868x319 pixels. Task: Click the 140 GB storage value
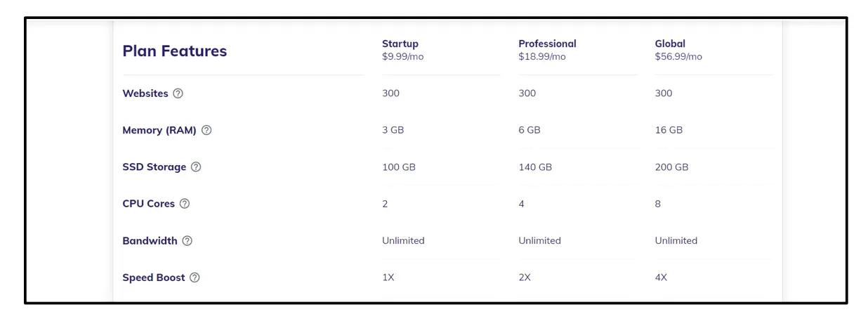point(535,167)
